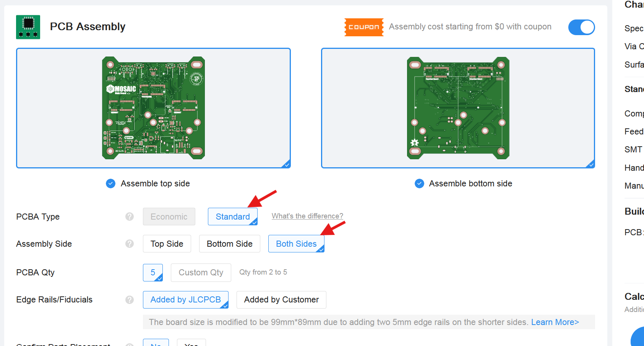Click the 'Qty from 2 to 5' hint text
The height and width of the screenshot is (346, 644).
[263, 272]
